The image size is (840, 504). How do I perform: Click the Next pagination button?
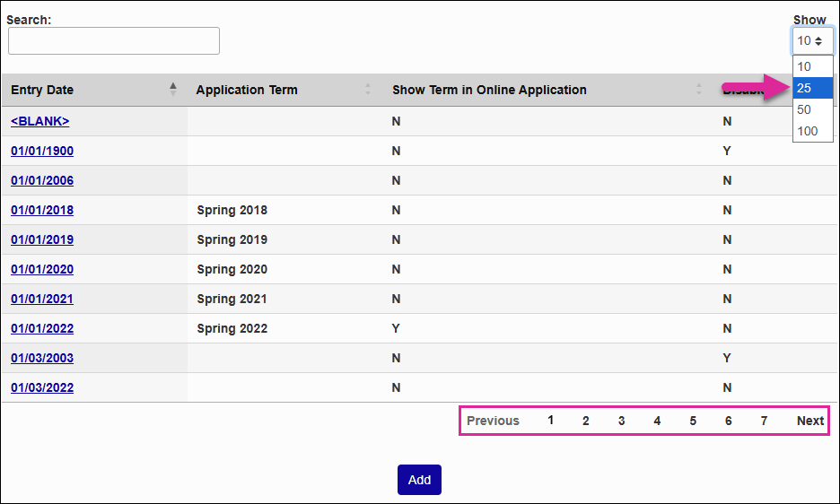[x=810, y=421]
